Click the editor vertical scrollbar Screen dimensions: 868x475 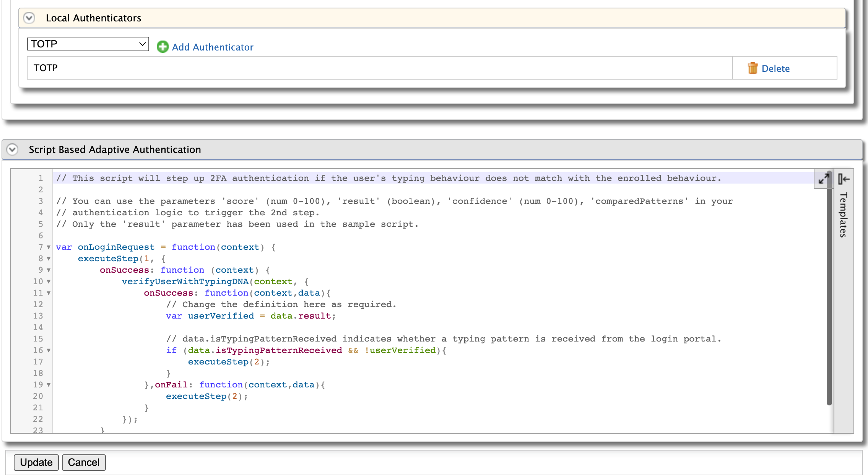click(x=829, y=288)
